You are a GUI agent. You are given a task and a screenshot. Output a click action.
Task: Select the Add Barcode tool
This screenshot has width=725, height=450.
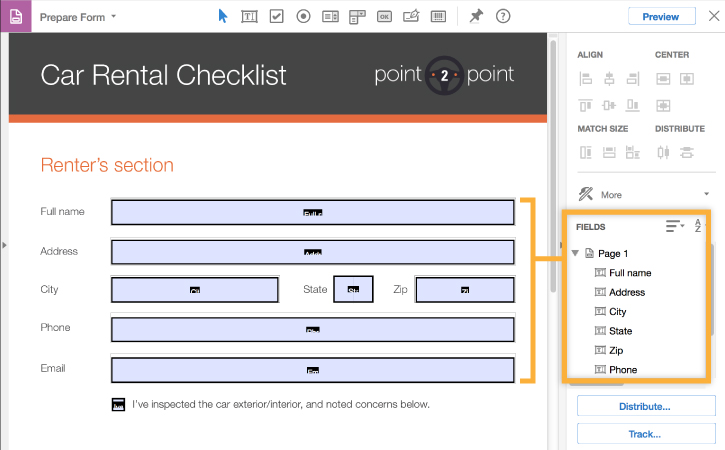click(438, 16)
